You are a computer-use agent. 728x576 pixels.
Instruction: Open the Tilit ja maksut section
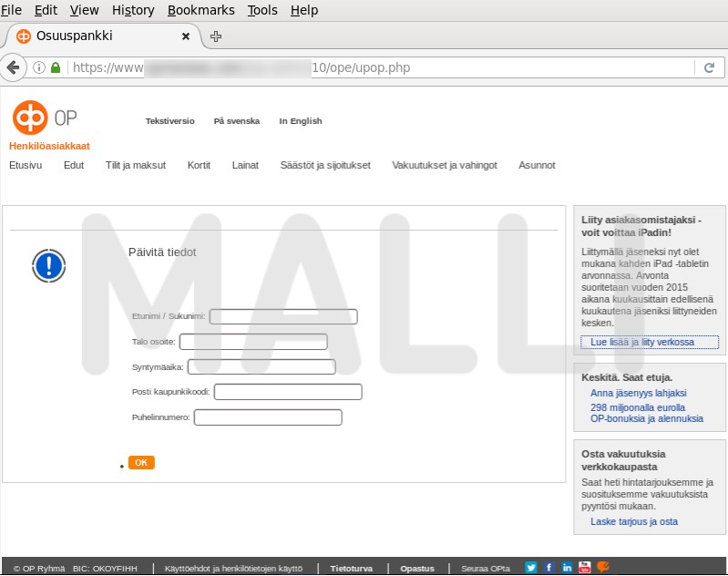coord(135,166)
